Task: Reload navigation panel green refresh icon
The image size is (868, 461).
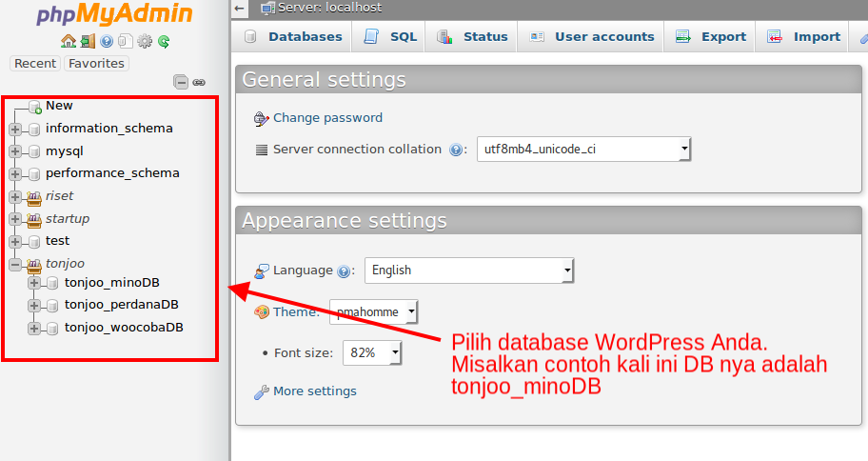Action: click(x=164, y=41)
